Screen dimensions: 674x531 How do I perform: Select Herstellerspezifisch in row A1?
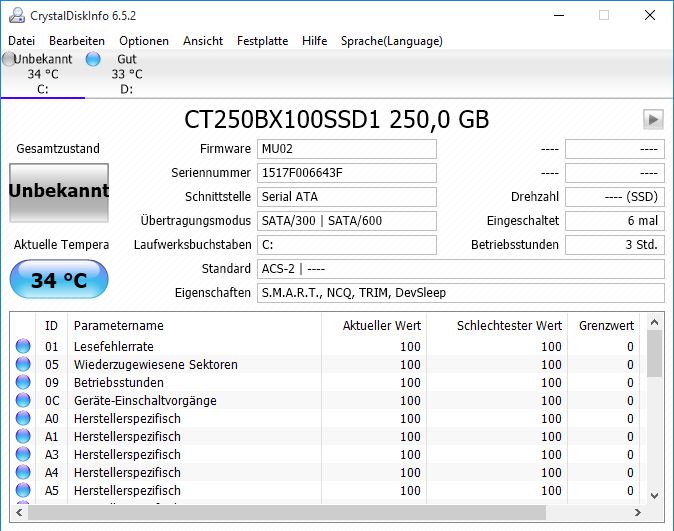[127, 437]
